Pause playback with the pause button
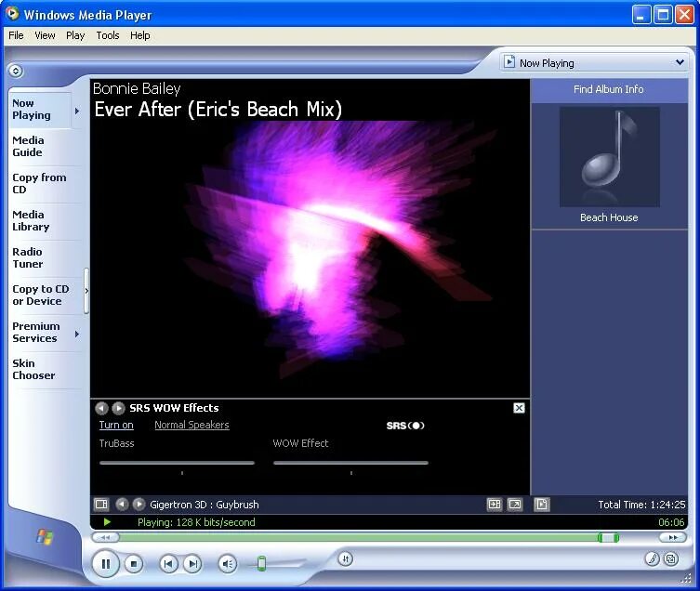Screen dimensions: 700x591 [x=105, y=564]
